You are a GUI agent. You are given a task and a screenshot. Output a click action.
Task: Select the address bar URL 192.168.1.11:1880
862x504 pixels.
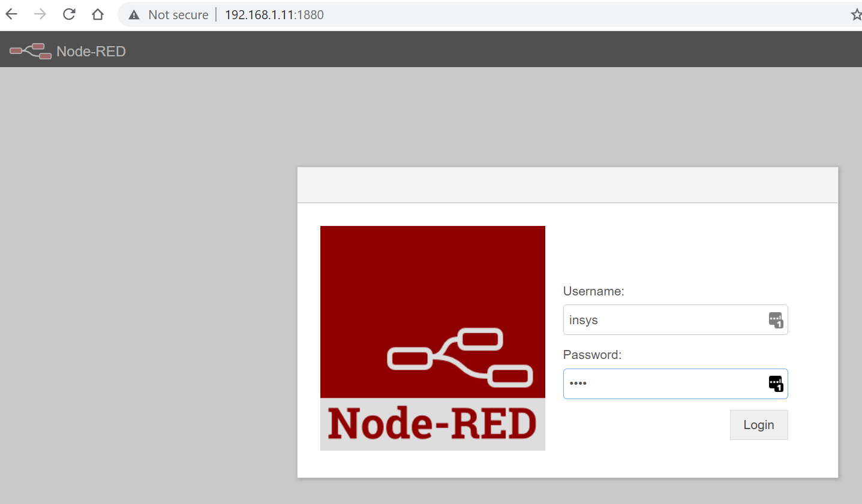tap(274, 15)
